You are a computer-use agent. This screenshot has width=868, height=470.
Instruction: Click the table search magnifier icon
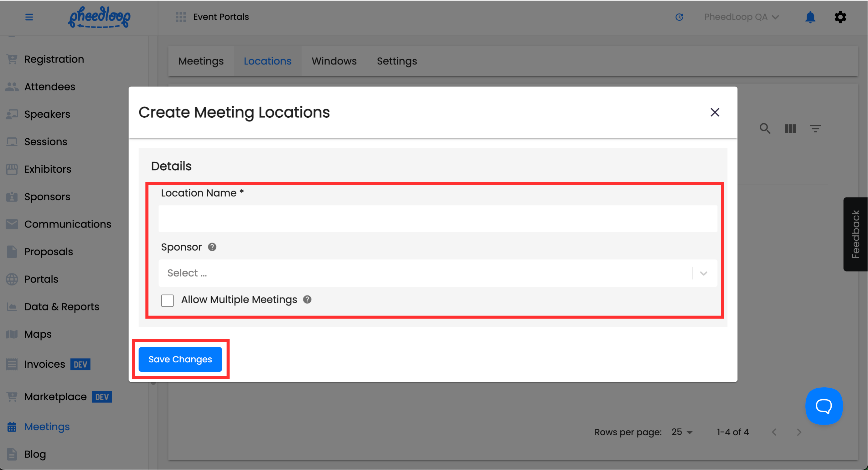765,128
